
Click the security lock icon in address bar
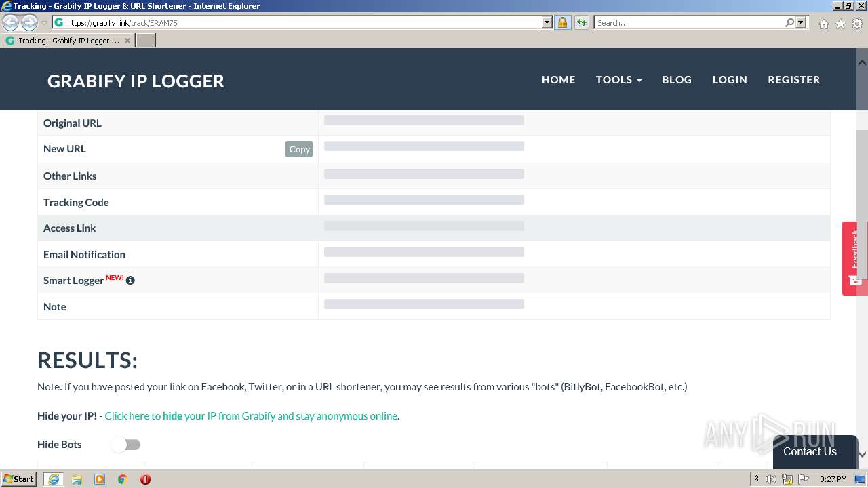(x=562, y=22)
